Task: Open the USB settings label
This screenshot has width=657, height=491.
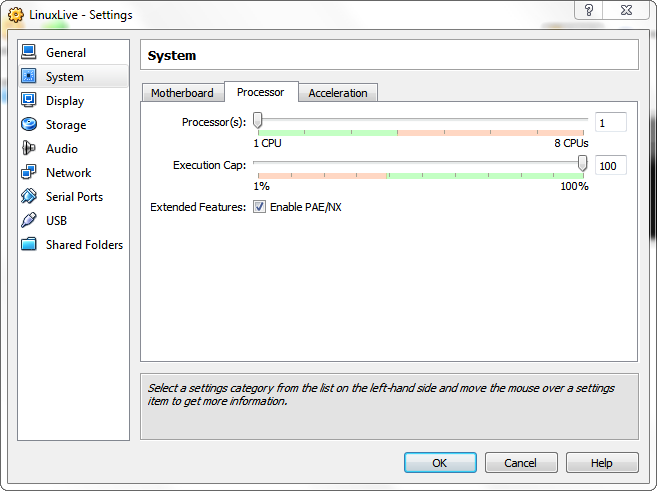Action: pyautogui.click(x=56, y=220)
